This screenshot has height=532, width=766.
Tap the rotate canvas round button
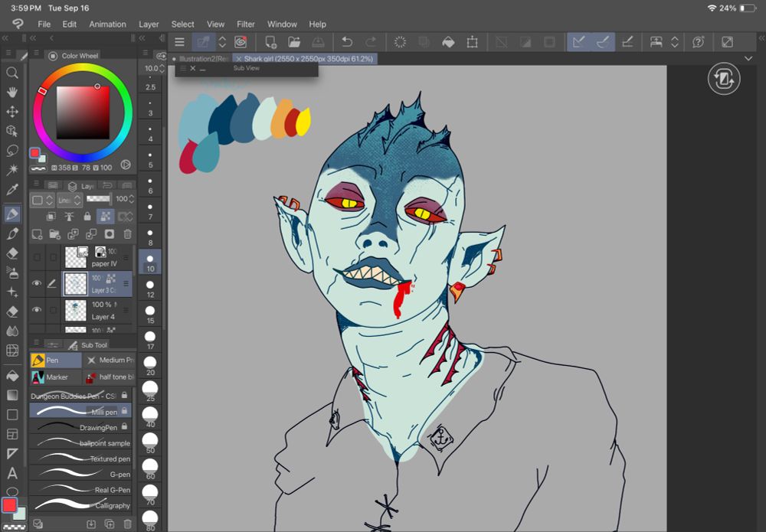pos(724,79)
